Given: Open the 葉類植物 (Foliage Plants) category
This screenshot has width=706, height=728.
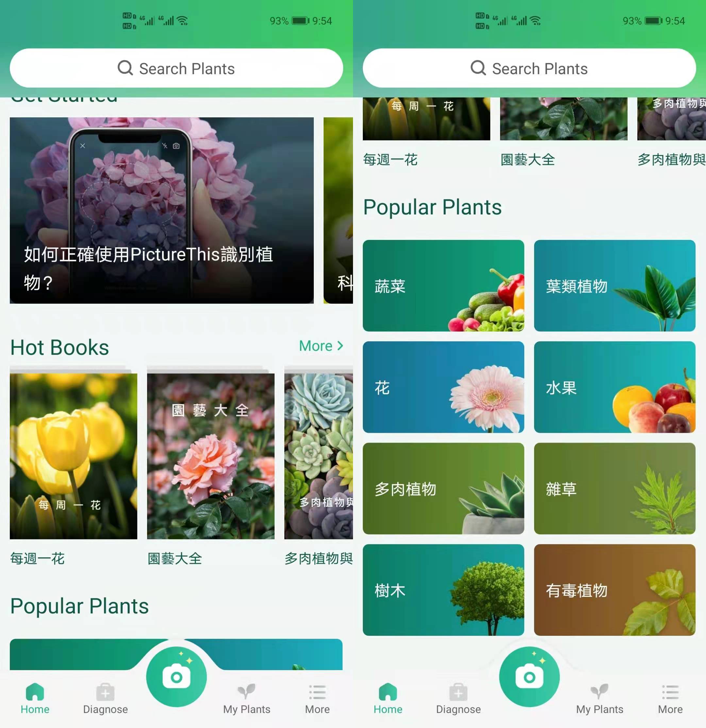Looking at the screenshot, I should pos(614,284).
